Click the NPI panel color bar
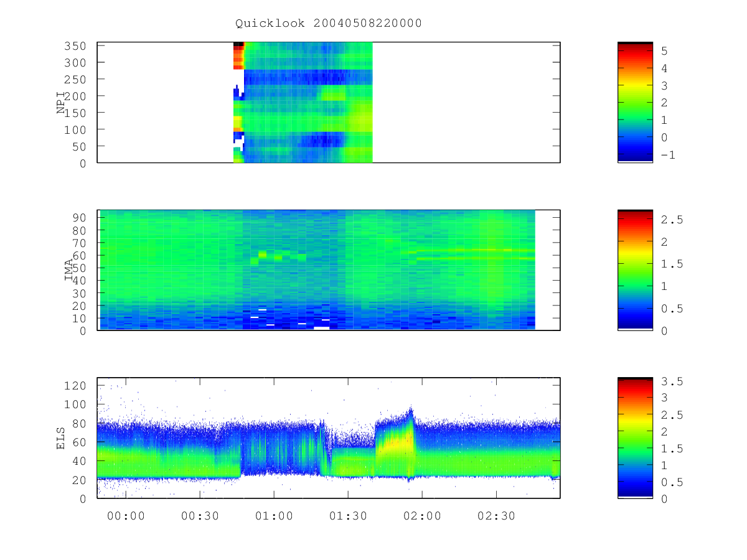This screenshot has width=747, height=560. point(635,103)
